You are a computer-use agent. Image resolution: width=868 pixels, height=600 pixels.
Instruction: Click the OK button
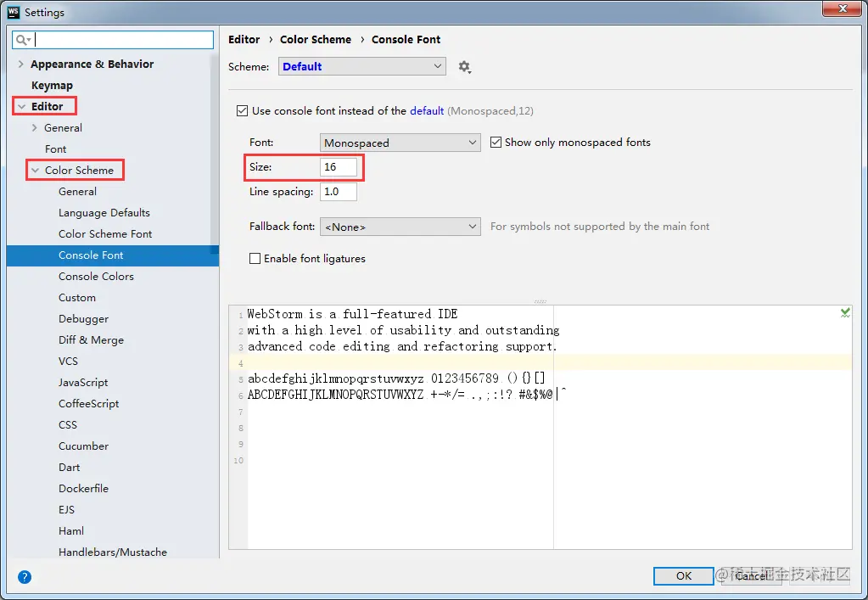pyautogui.click(x=684, y=575)
